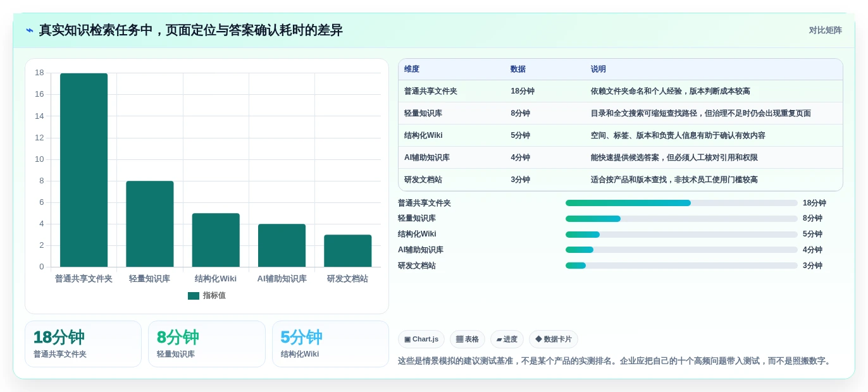Click the 结构化Wiki bar in the chart
868x392 pixels.
pyautogui.click(x=216, y=240)
